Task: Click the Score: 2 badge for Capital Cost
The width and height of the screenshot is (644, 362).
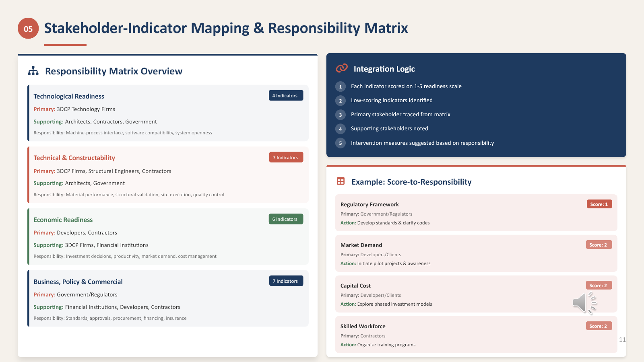Action: click(x=599, y=285)
